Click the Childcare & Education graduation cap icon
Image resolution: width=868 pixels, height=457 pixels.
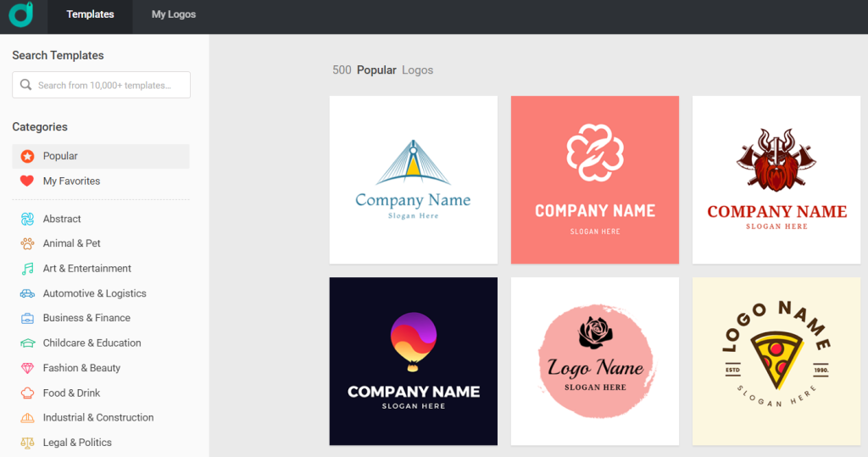click(x=27, y=343)
